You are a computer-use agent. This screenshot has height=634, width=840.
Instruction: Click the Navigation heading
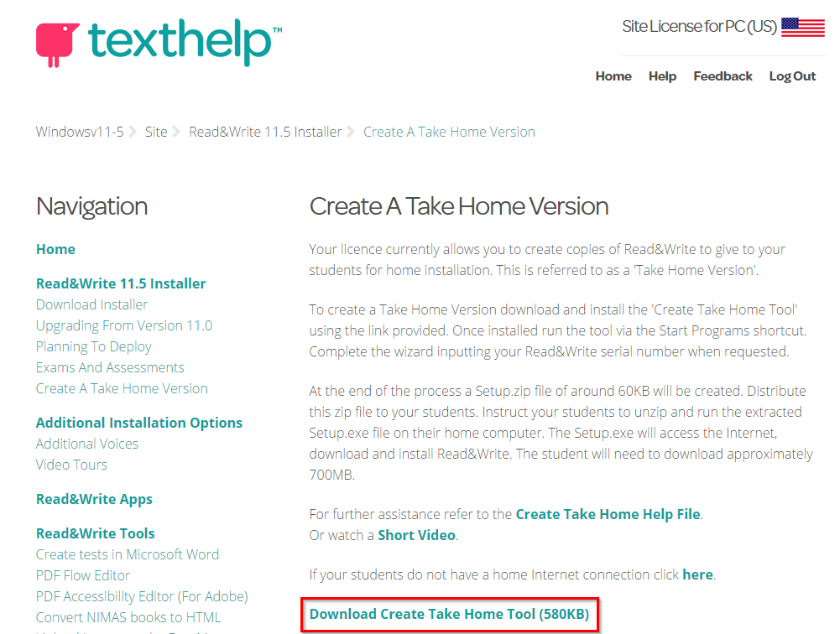91,206
